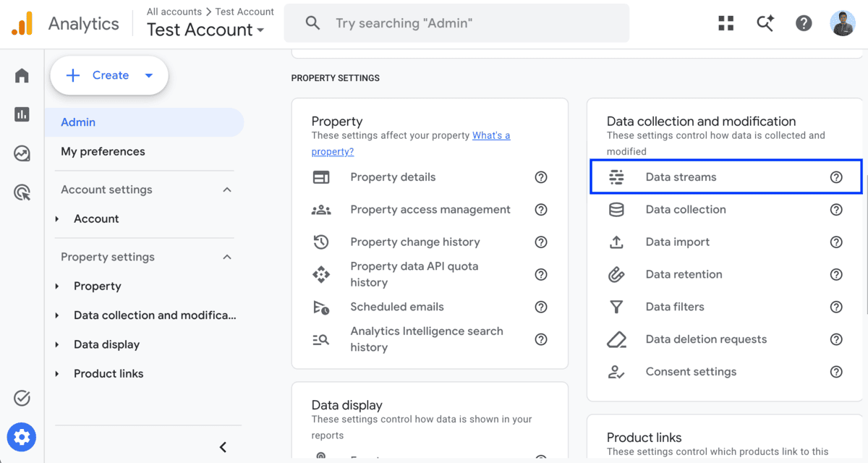The width and height of the screenshot is (868, 463).
Task: Open the user profile avatar
Action: click(843, 23)
